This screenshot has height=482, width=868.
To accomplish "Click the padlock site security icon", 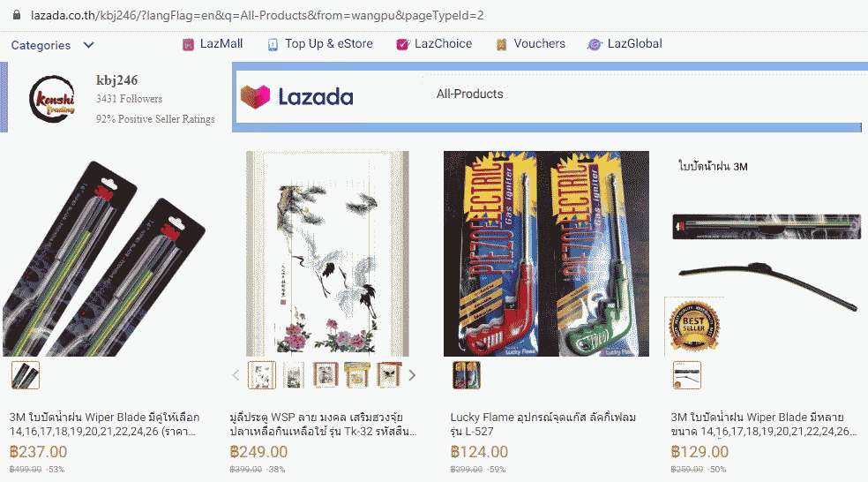I will coord(17,15).
